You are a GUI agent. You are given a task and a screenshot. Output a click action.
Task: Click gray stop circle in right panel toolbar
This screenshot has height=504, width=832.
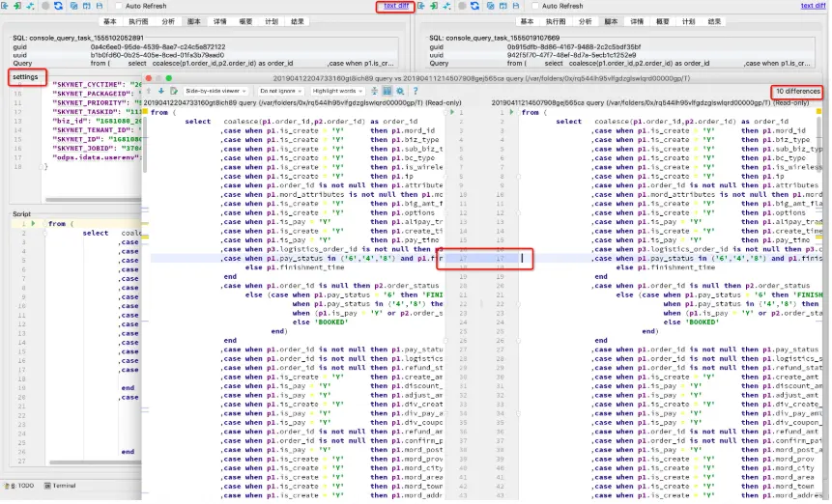coord(462,6)
